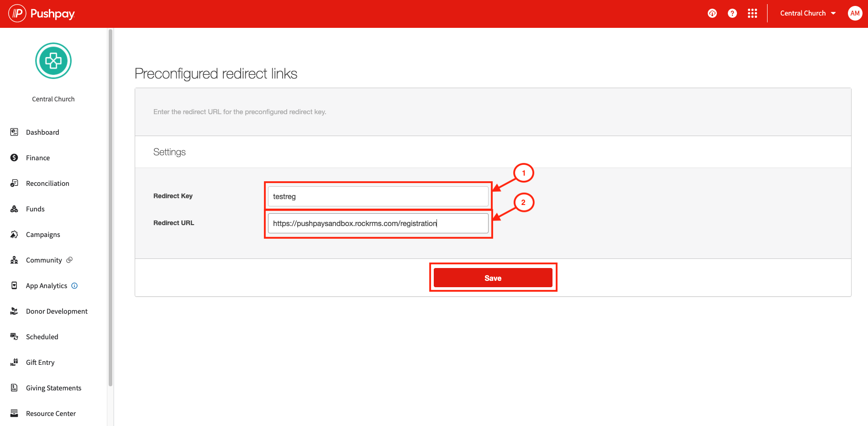Select the Donor Development icon
Image resolution: width=868 pixels, height=426 pixels.
[x=15, y=311]
